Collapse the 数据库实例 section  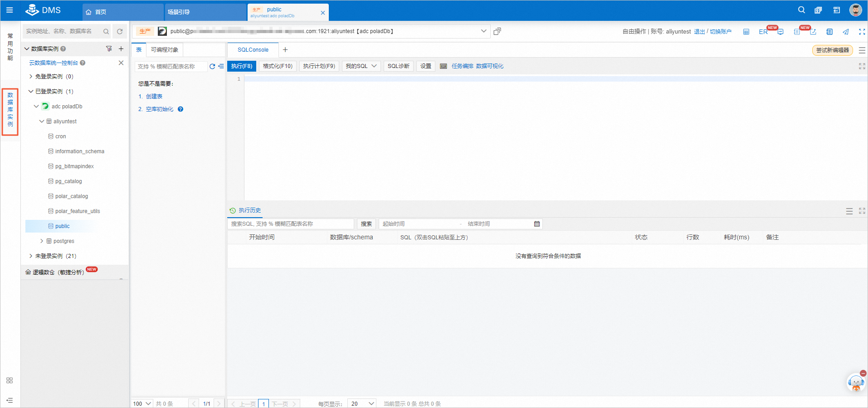click(27, 49)
